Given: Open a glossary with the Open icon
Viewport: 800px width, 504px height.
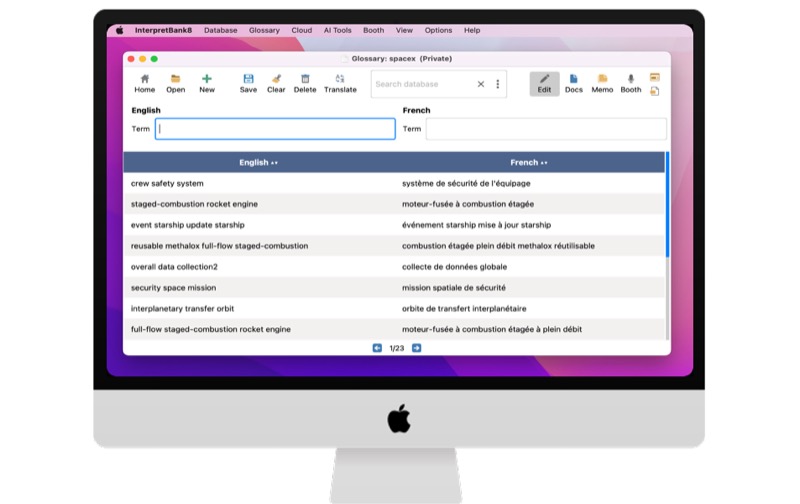Looking at the screenshot, I should (176, 84).
